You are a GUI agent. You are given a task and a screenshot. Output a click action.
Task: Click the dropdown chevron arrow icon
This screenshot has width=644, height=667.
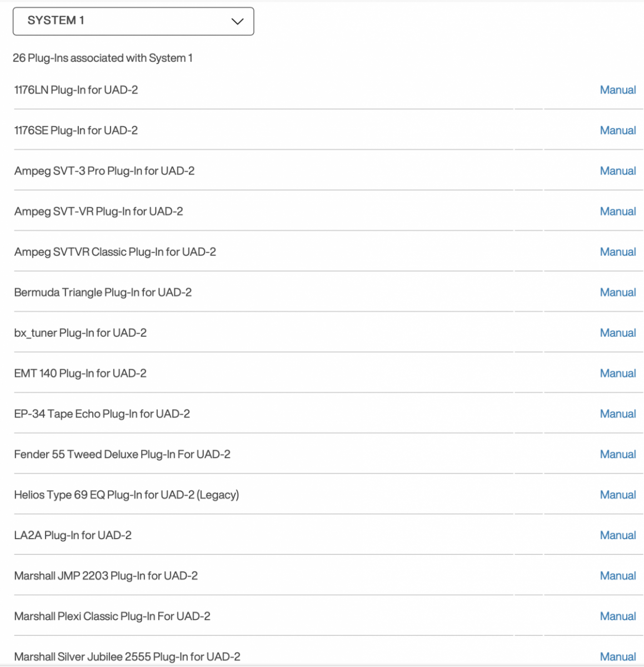click(237, 22)
